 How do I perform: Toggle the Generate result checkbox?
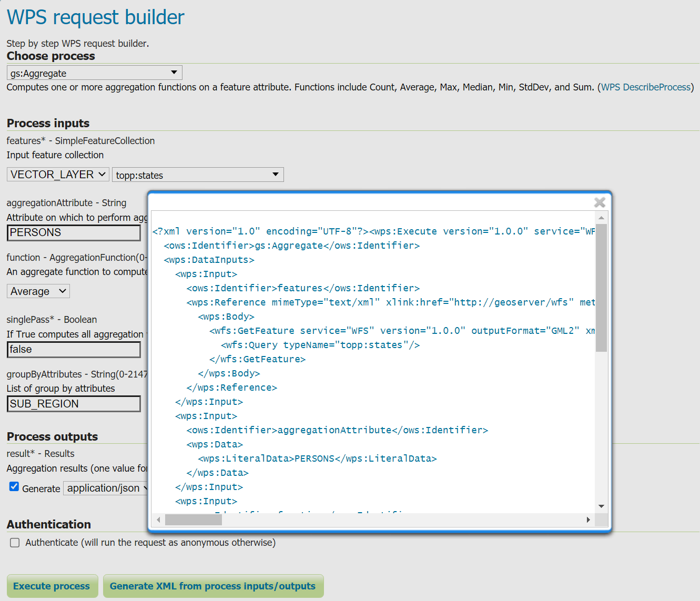coord(14,487)
